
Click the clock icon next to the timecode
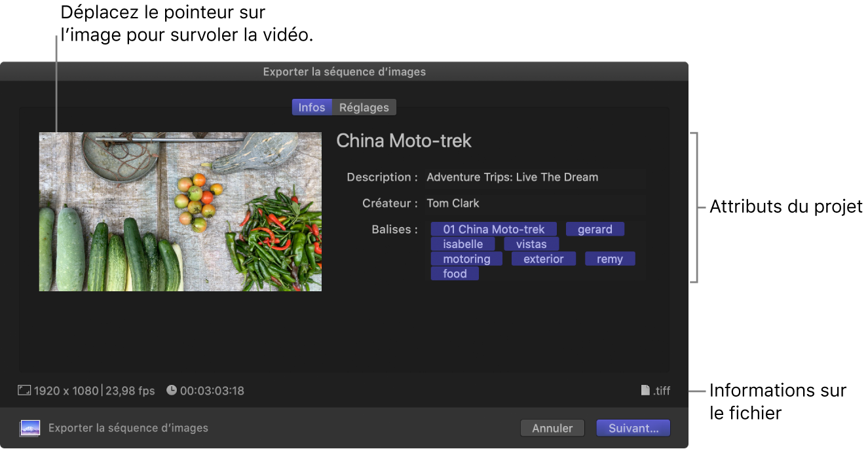tap(171, 390)
